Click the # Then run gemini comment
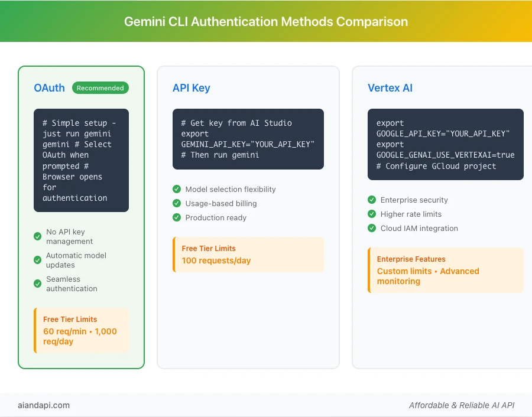The height and width of the screenshot is (417, 532). click(x=220, y=155)
